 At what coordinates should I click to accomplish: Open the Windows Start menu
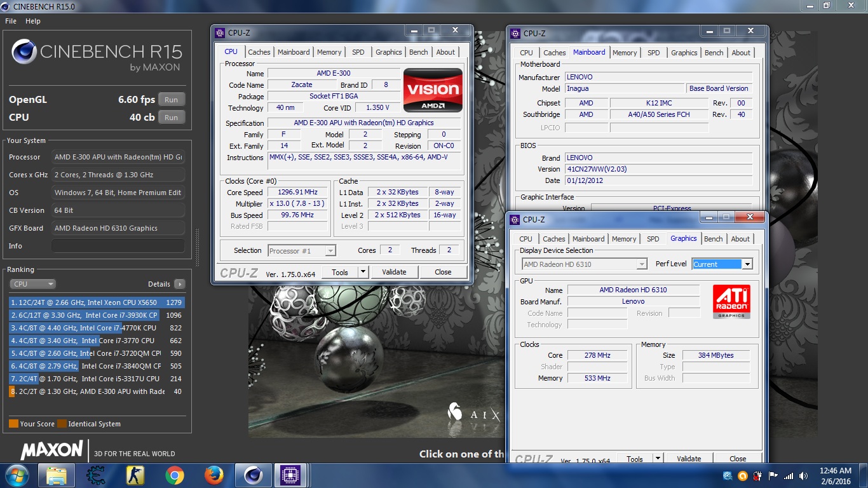tap(16, 475)
